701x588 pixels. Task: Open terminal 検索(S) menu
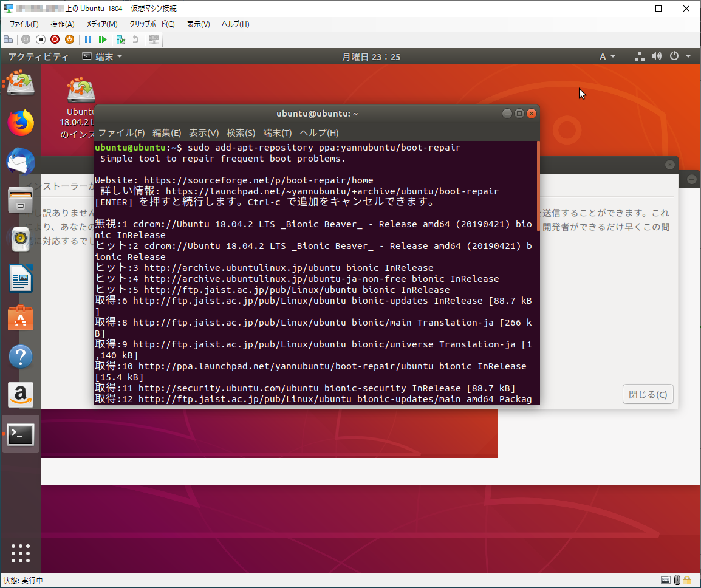click(x=241, y=133)
